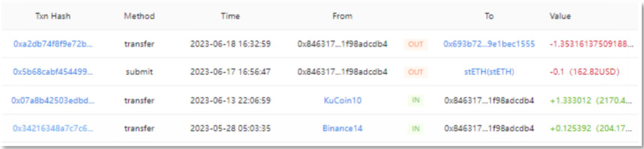Open transaction hash 0x07a8b42503edbd
Viewport: 644px width, 149px height.
click(53, 100)
